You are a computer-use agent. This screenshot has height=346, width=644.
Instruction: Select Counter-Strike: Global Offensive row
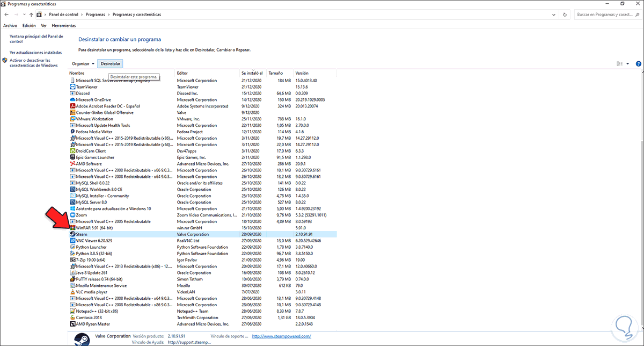[203, 113]
